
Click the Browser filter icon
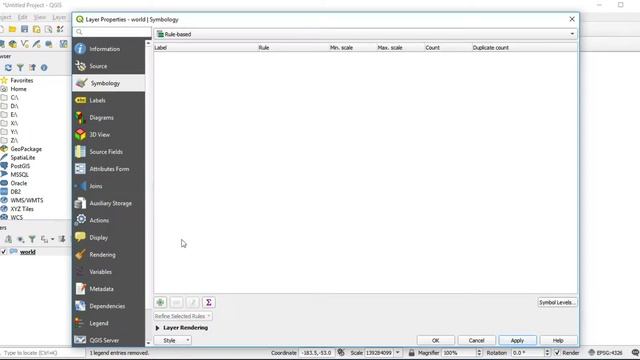[20, 68]
